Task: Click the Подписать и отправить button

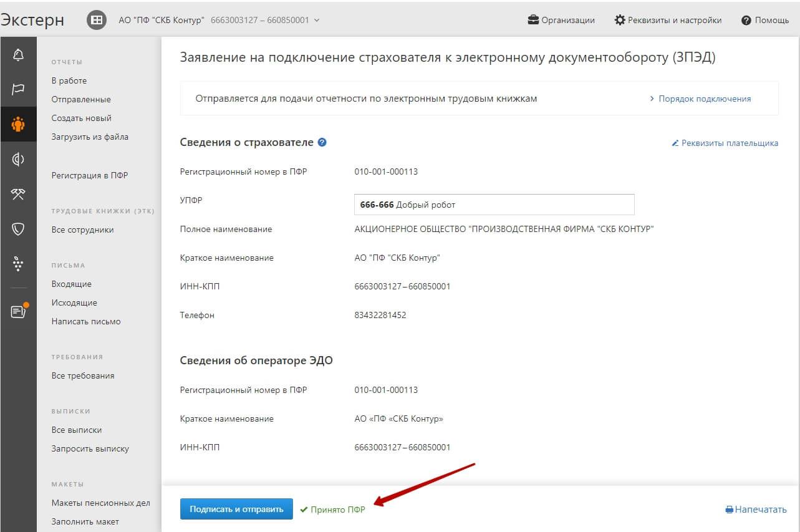Action: click(236, 509)
